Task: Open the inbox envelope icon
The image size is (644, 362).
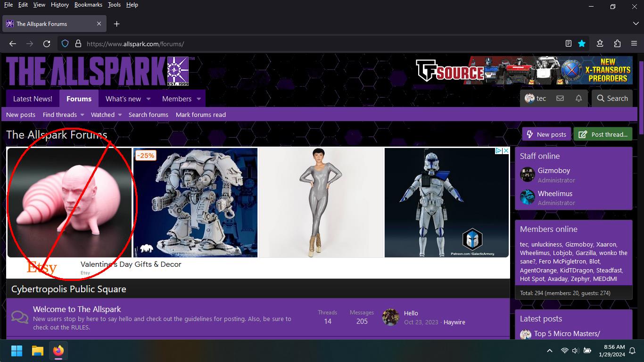Action: 560,99
